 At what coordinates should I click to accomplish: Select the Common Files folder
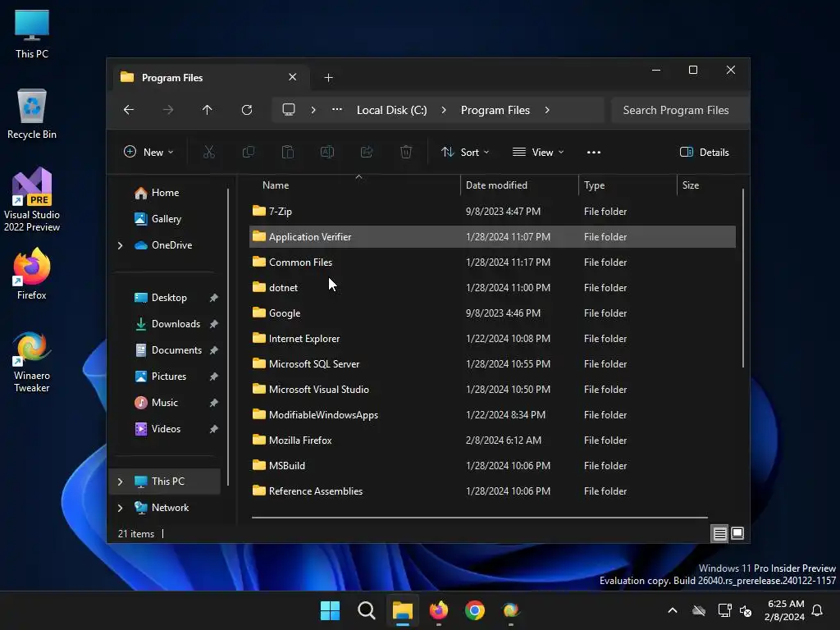[x=492, y=262]
